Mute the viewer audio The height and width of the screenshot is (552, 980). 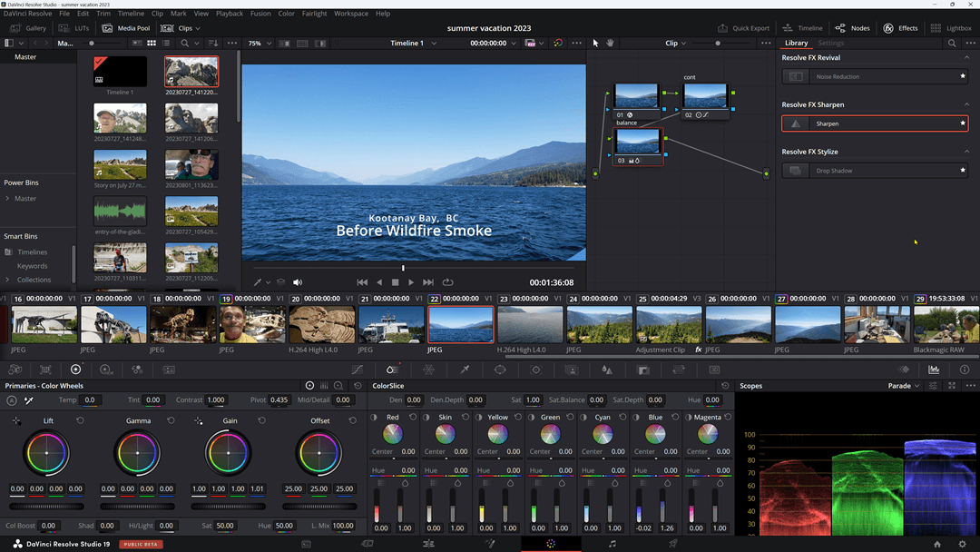tap(298, 282)
